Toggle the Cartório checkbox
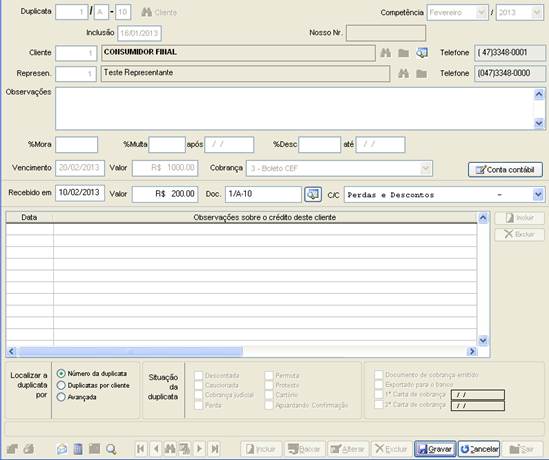Image resolution: width=549 pixels, height=460 pixels. coord(269,395)
